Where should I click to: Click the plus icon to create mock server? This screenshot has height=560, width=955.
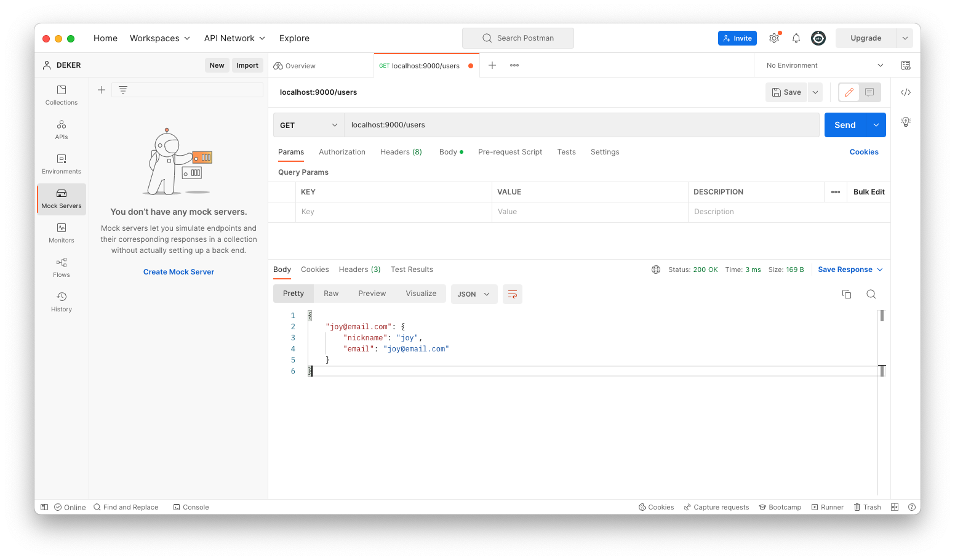pos(102,90)
